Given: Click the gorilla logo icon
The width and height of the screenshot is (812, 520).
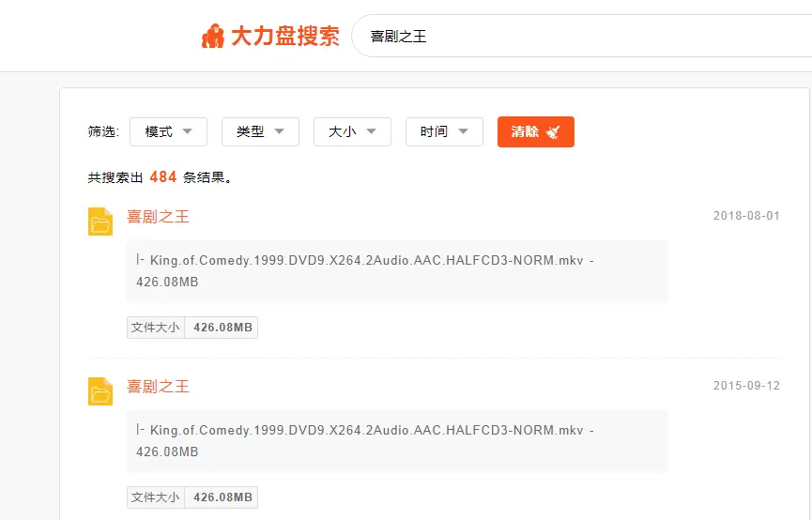Looking at the screenshot, I should 213,37.
